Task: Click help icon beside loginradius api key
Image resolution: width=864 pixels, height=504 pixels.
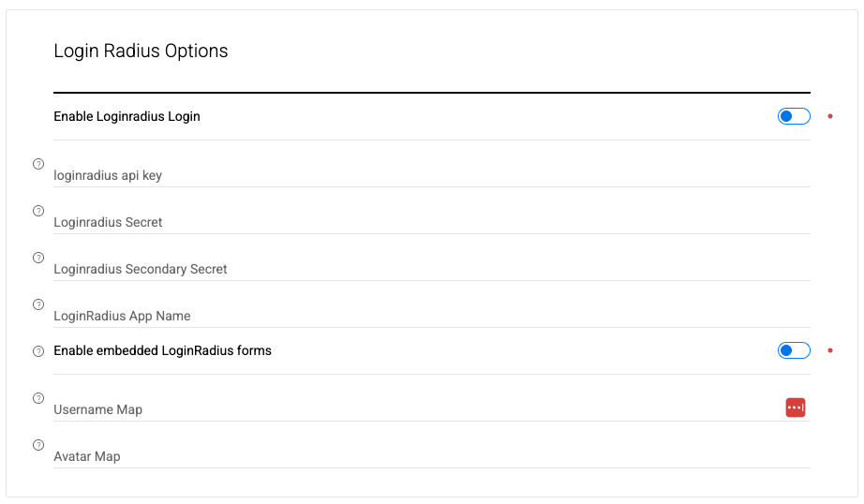Action: 38,164
